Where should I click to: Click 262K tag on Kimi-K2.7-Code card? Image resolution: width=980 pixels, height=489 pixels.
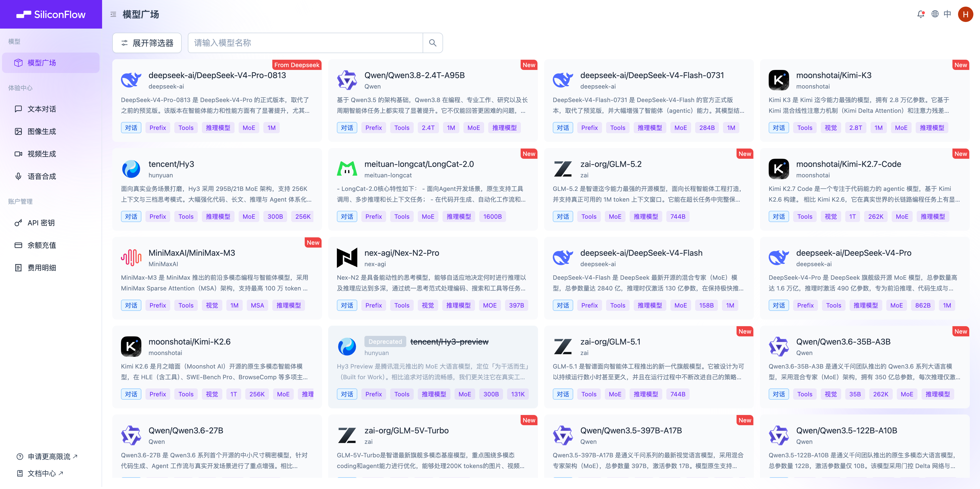click(x=876, y=216)
